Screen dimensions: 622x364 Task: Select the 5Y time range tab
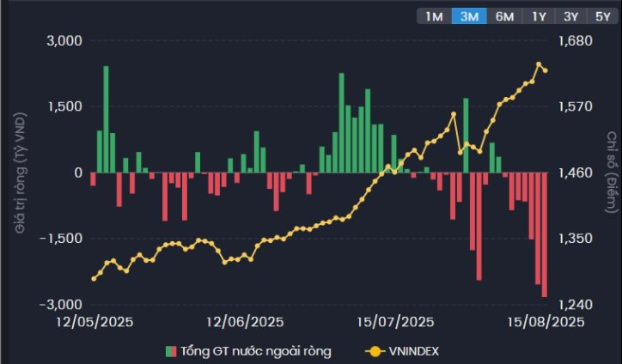pos(601,15)
